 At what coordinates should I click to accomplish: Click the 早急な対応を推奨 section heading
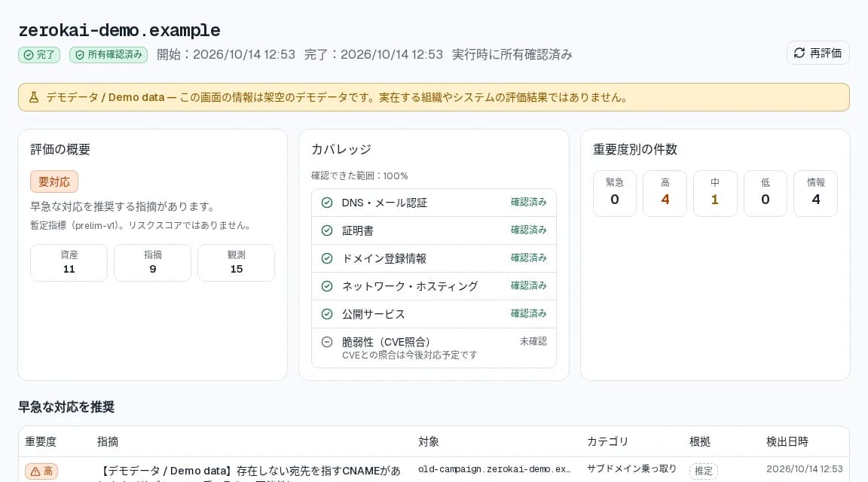[66, 407]
